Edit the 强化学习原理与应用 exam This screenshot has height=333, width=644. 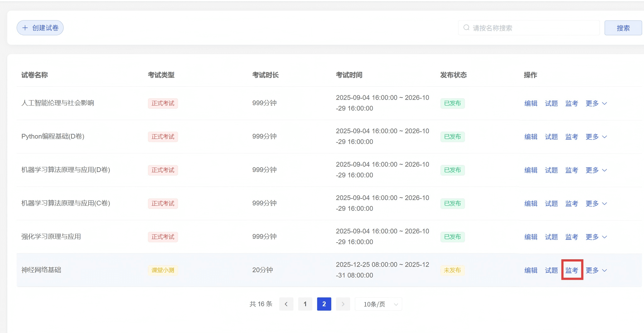(531, 237)
